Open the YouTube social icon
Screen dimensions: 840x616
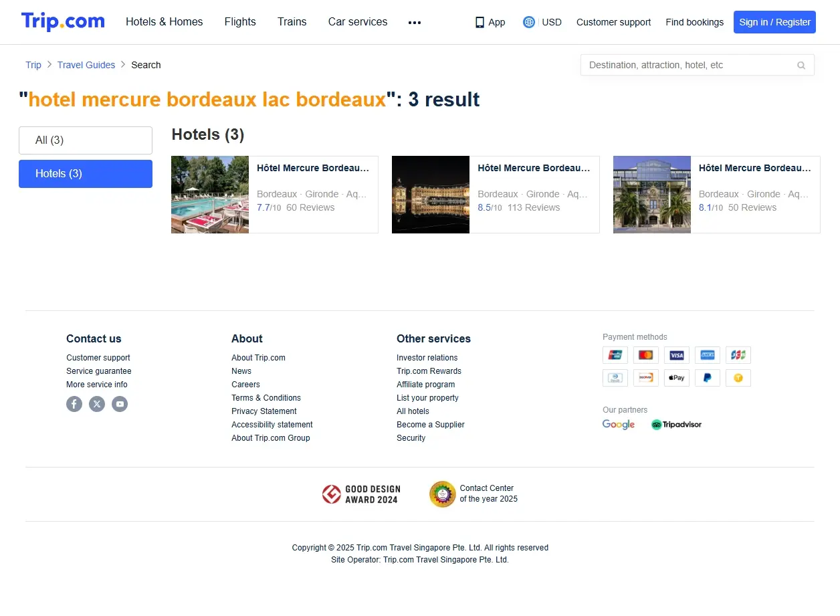coord(120,404)
